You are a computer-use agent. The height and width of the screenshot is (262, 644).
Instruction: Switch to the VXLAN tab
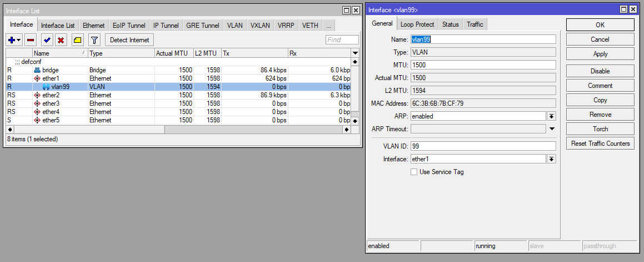click(x=260, y=26)
